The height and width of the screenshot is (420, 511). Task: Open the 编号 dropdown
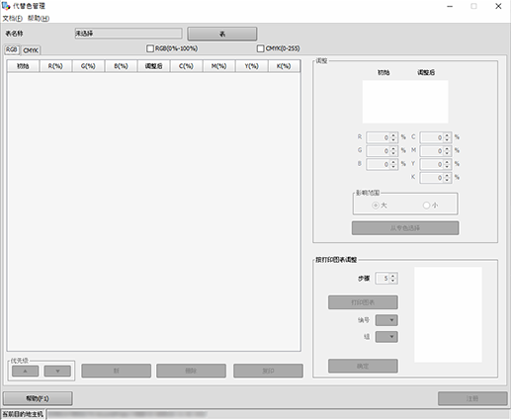pyautogui.click(x=386, y=320)
